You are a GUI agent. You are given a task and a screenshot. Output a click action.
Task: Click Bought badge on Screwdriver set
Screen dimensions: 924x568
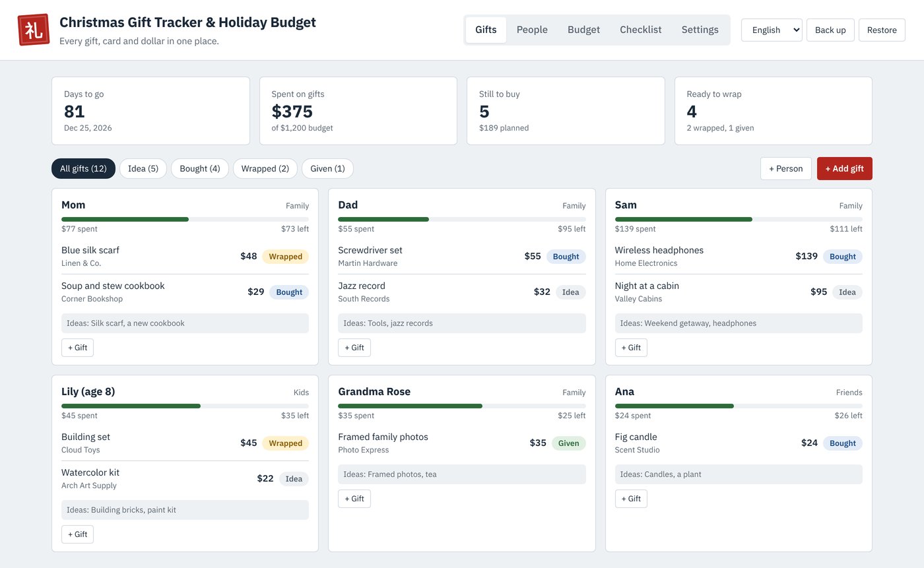566,257
